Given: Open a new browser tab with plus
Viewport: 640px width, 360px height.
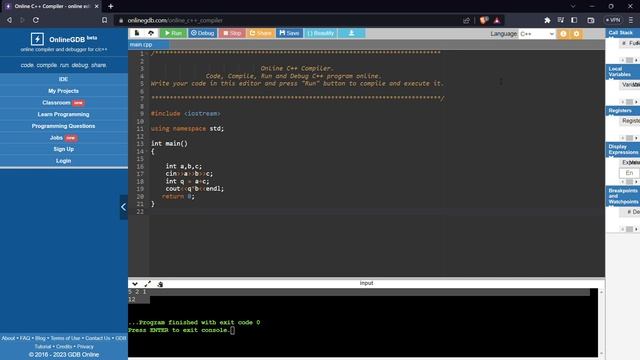Looking at the screenshot, I should click(x=111, y=6).
